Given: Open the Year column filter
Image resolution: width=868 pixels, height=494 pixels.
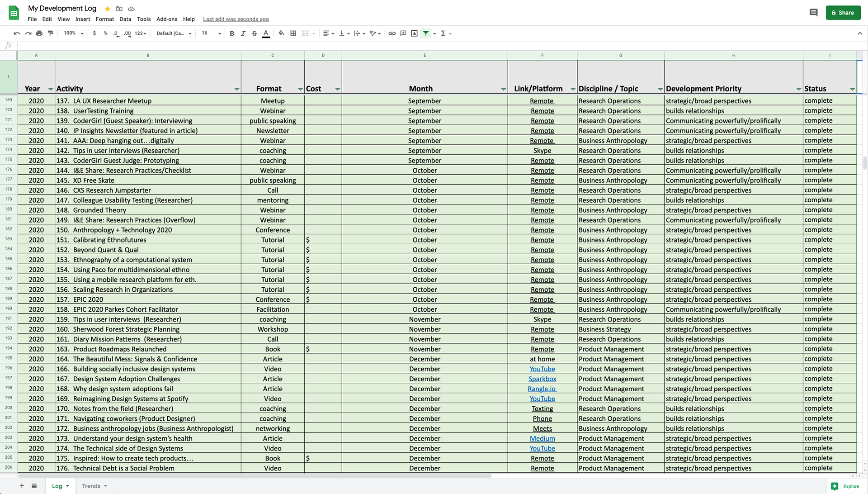Looking at the screenshot, I should [51, 90].
